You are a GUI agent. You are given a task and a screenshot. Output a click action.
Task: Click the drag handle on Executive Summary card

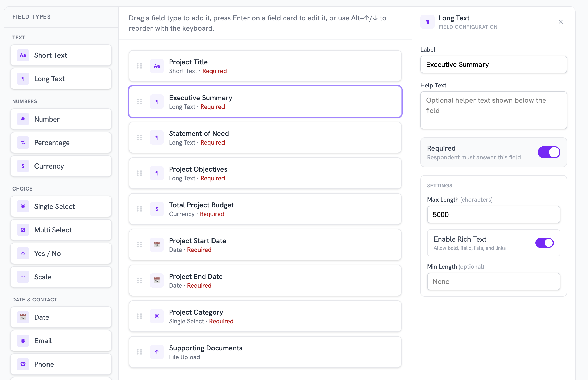[139, 102]
